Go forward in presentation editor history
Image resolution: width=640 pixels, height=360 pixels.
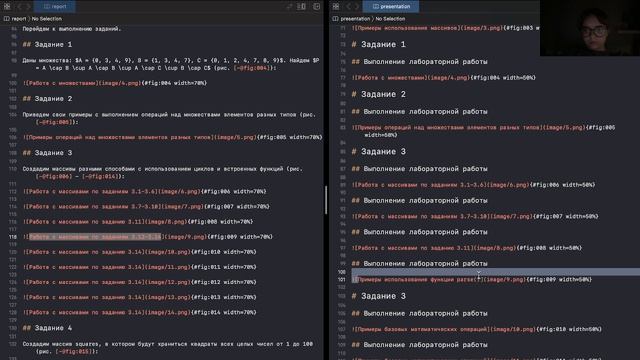click(357, 6)
